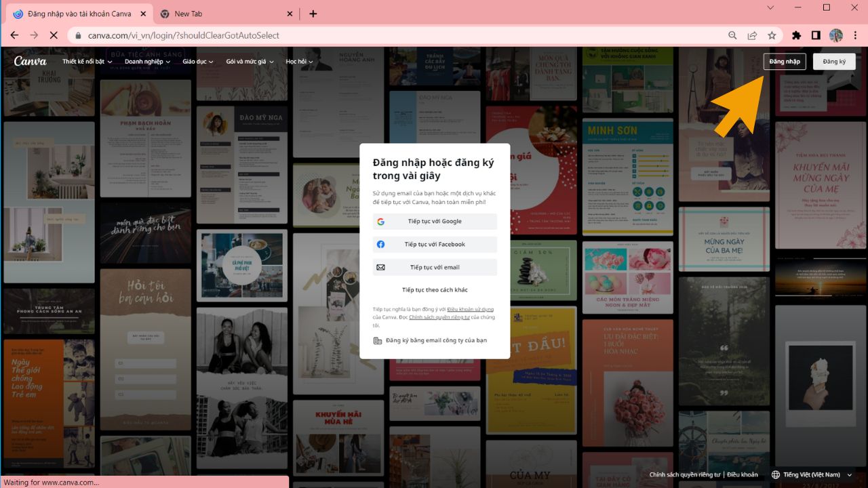Image resolution: width=868 pixels, height=488 pixels.
Task: Close the Canva login tab
Action: (x=142, y=14)
